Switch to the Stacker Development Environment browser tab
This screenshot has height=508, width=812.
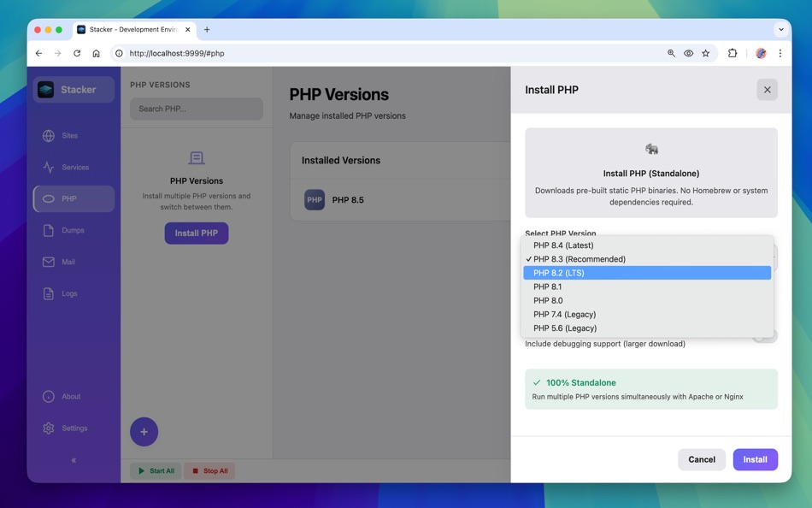pos(128,28)
